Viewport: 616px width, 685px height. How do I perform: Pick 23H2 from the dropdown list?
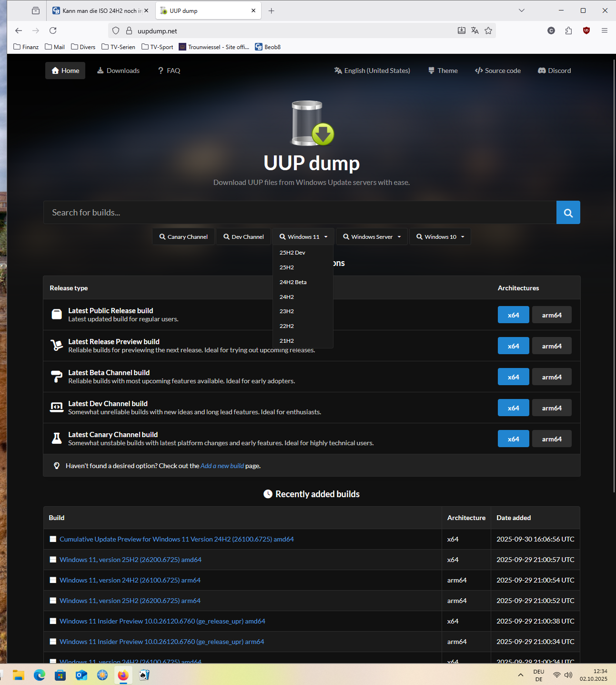tap(303, 311)
